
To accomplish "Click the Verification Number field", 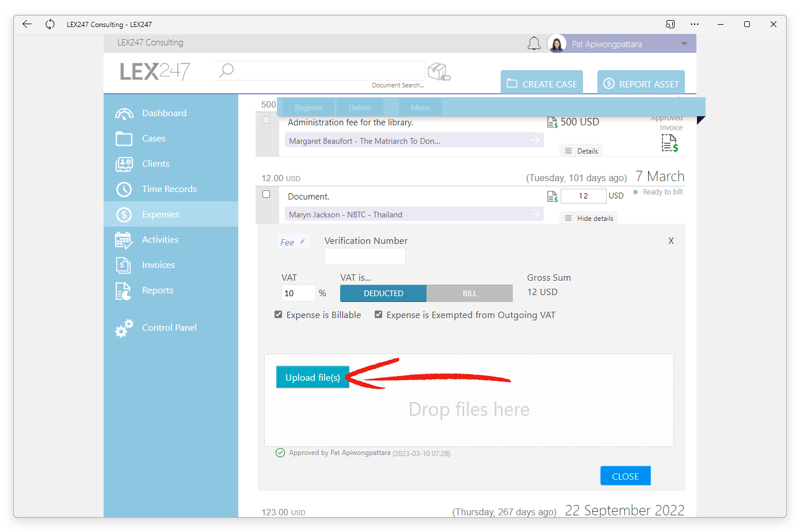I will point(365,257).
